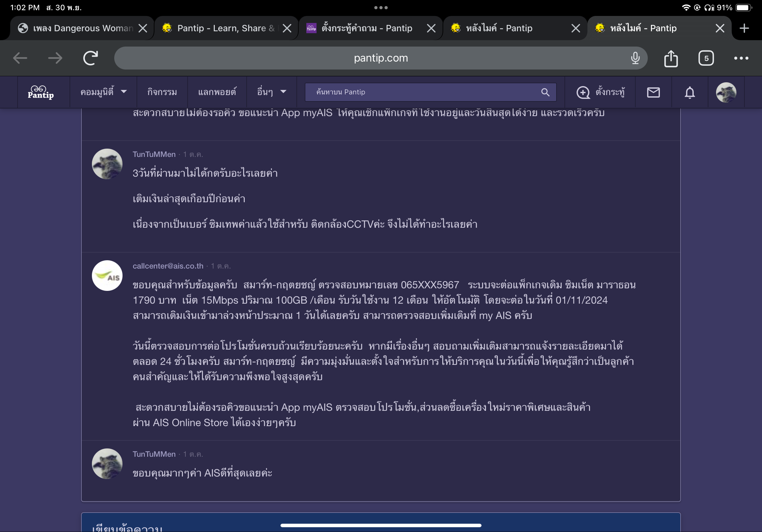The height and width of the screenshot is (532, 762).
Task: Click the AIS logo avatar
Action: 107,276
